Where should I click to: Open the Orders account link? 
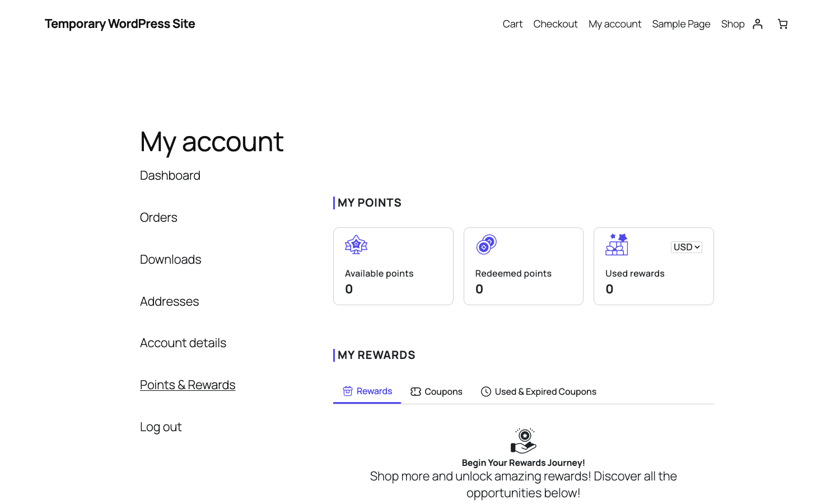click(158, 217)
